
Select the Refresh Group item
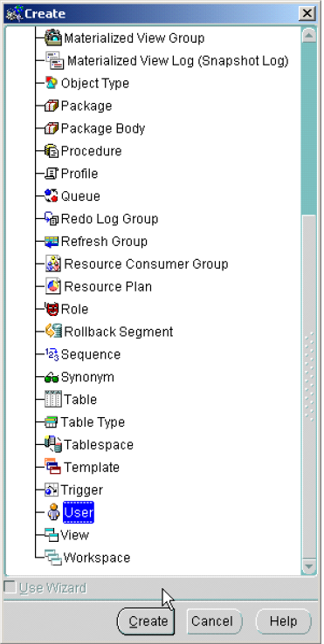[104, 241]
